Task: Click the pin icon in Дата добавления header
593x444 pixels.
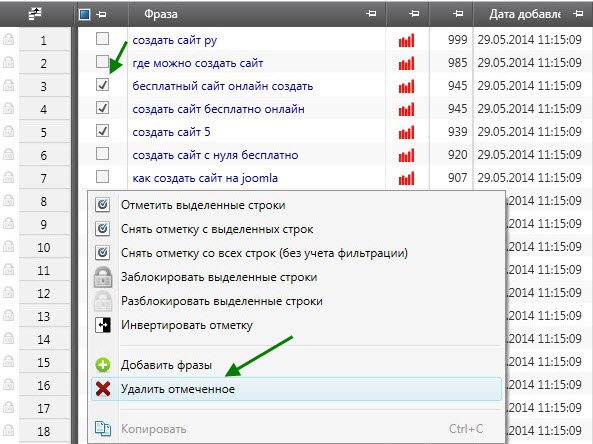Action: pos(577,14)
